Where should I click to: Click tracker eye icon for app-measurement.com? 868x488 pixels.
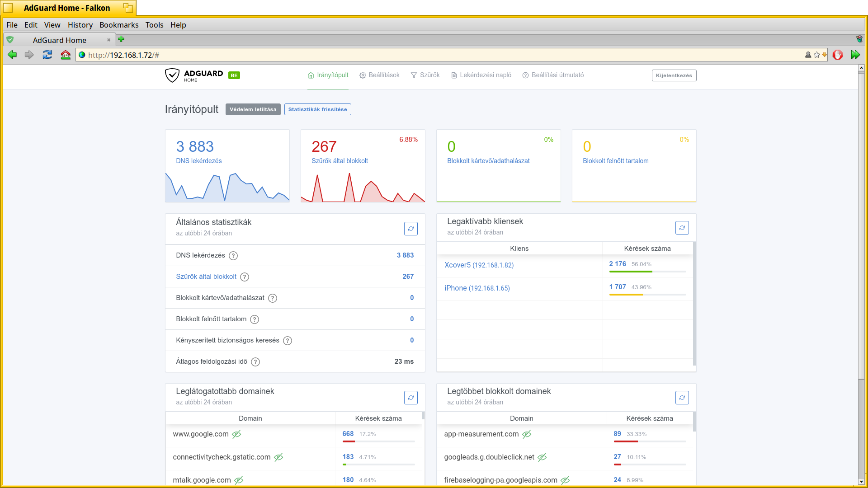[x=527, y=434]
